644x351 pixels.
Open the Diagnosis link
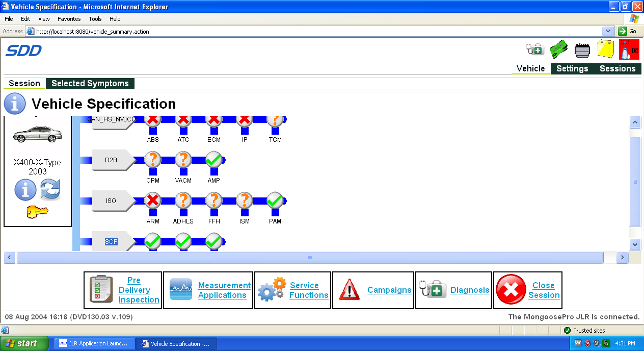click(x=469, y=290)
